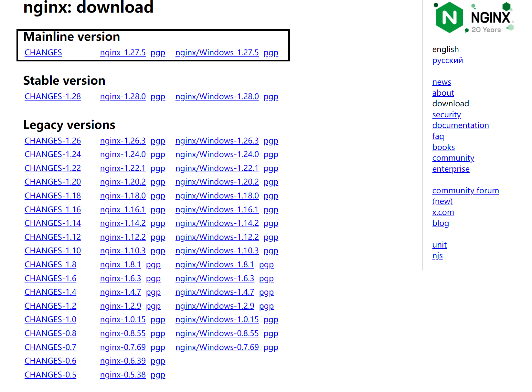
Task: Open the njs project link
Action: [437, 256]
